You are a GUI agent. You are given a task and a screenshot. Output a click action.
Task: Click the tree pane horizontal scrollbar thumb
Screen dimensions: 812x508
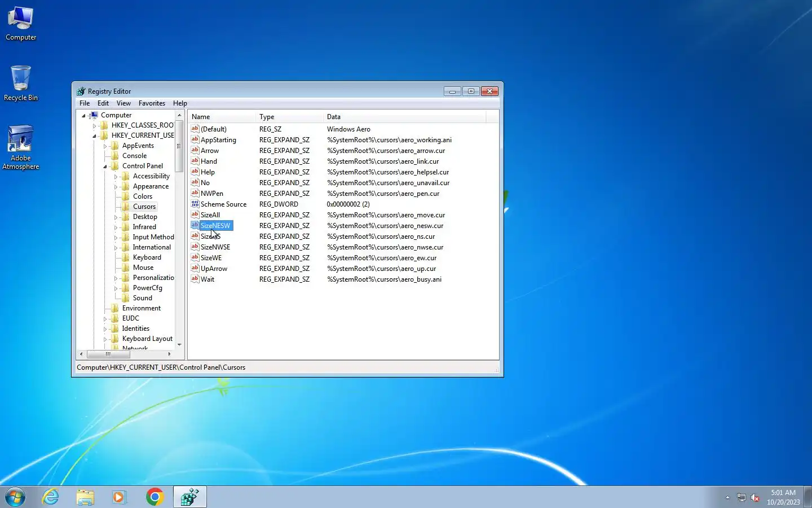point(108,354)
